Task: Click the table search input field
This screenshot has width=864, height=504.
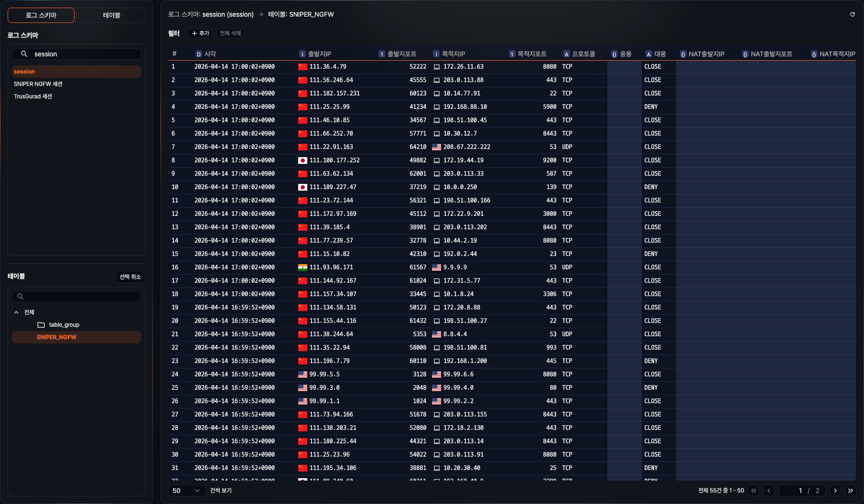Action: [x=81, y=297]
